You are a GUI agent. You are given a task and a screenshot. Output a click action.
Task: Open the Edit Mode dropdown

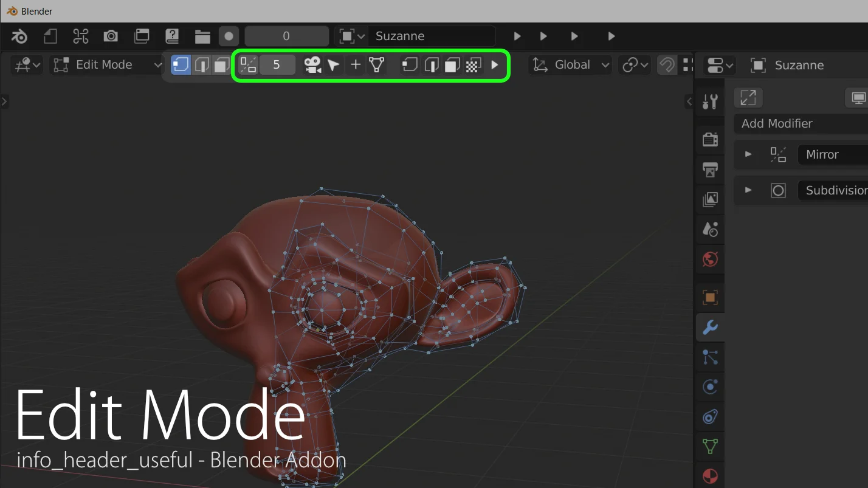108,64
